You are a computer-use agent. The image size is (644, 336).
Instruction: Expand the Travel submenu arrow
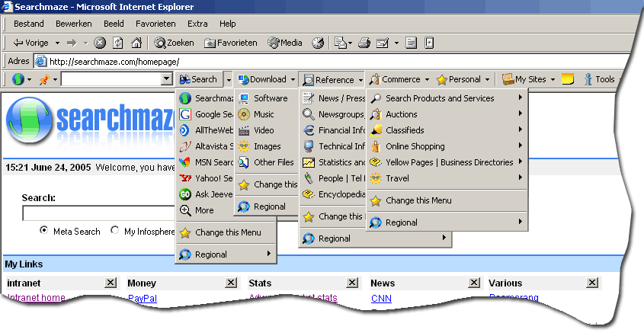(521, 178)
